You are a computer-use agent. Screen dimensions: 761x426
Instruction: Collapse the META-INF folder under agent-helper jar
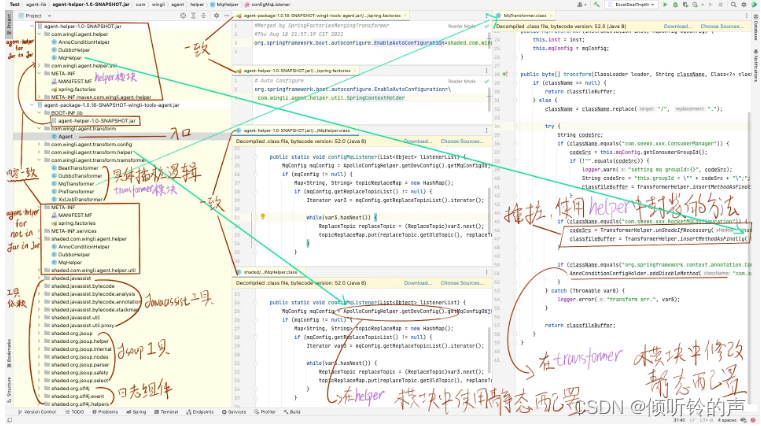(40, 73)
